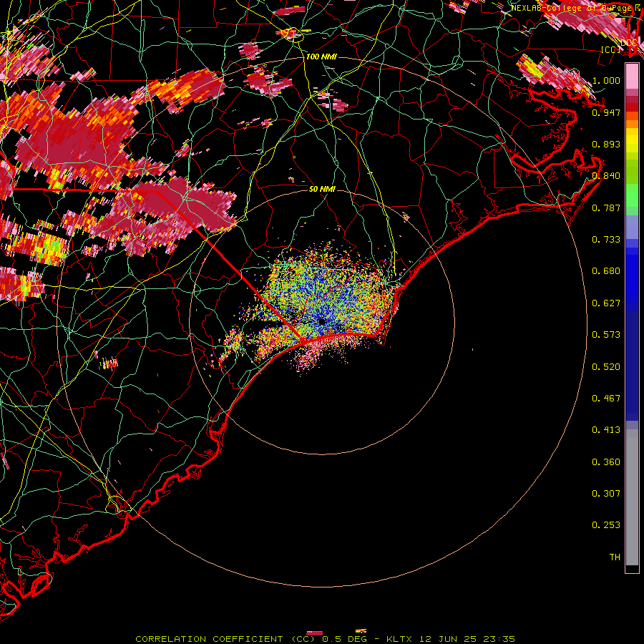Click the gray band at the scale bottom

point(632,497)
